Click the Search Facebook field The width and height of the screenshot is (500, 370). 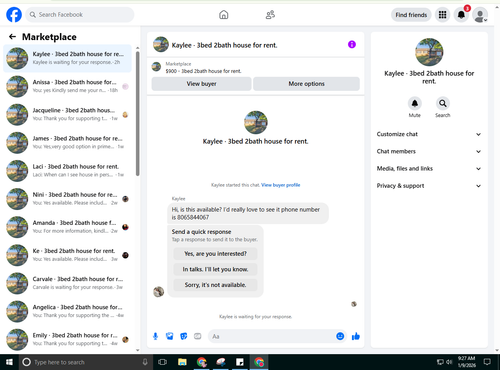click(x=80, y=15)
